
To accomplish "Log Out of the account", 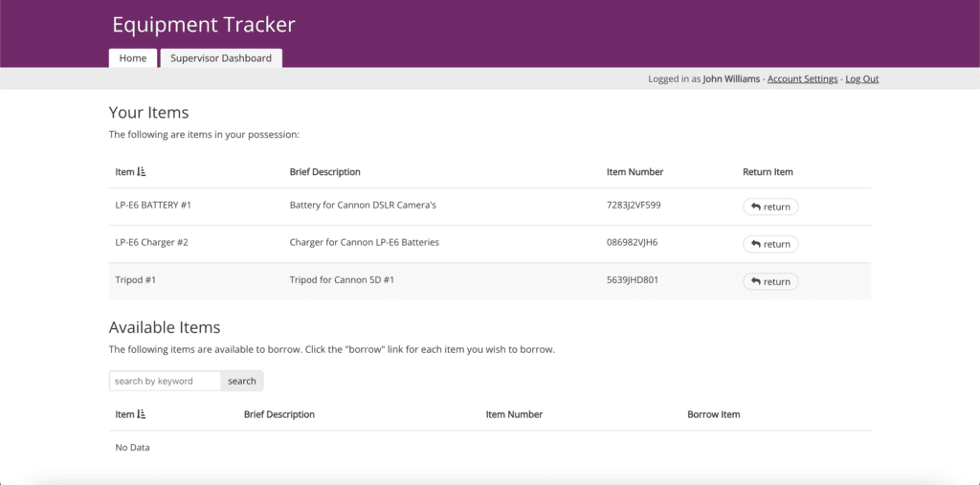I will click(861, 79).
